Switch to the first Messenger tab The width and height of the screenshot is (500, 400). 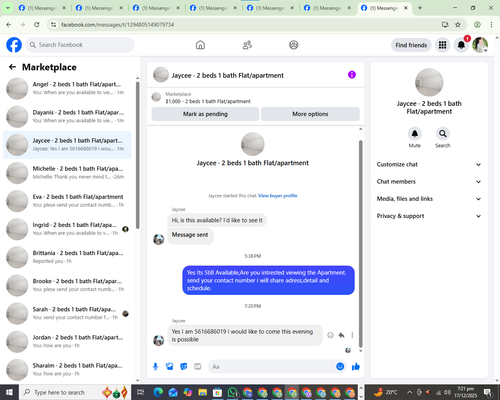point(41,8)
